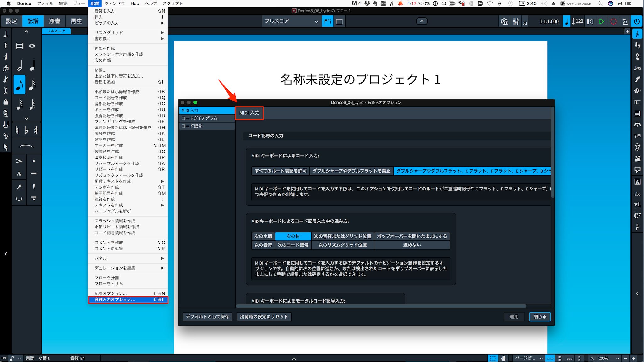
Task: Toggle the metronome click icon
Action: pyautogui.click(x=625, y=21)
